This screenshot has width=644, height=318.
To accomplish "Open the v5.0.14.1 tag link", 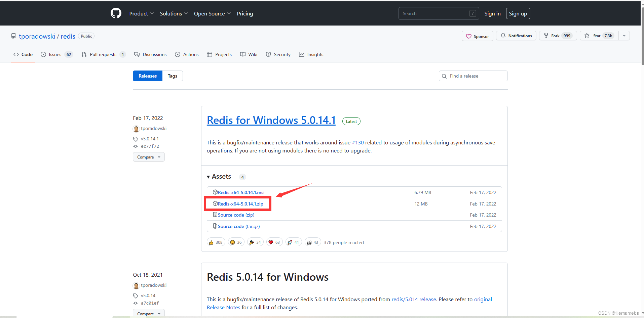I will [150, 139].
